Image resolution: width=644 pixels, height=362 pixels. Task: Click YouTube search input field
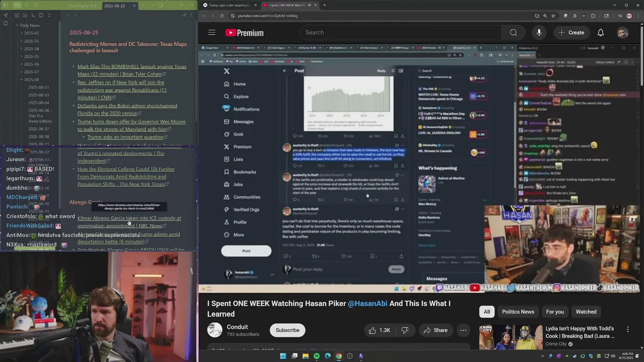(x=400, y=33)
